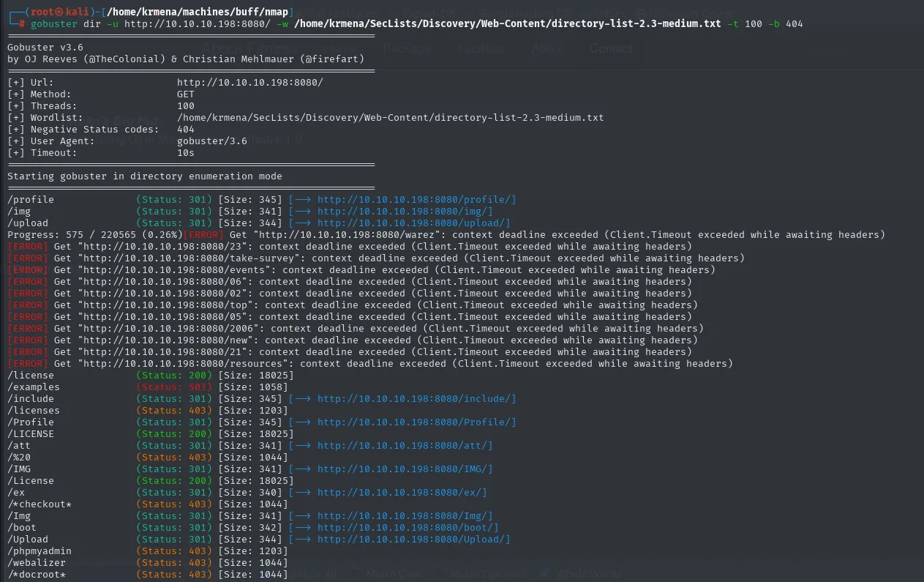Click the /%20 result entry
This screenshot has width=924, height=582.
(148, 458)
